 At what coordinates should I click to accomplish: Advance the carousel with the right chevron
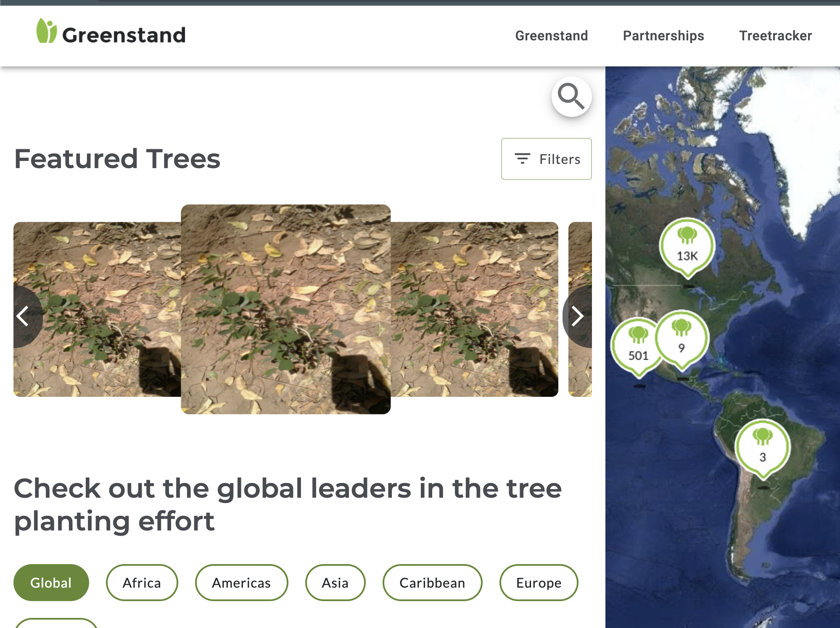point(578,317)
